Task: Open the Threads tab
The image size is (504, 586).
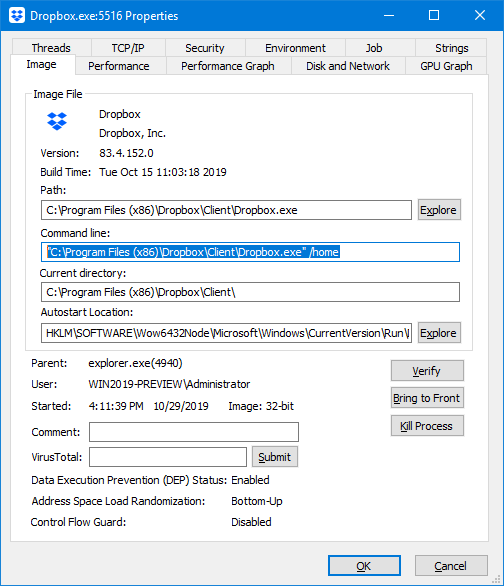Action: 51,48
